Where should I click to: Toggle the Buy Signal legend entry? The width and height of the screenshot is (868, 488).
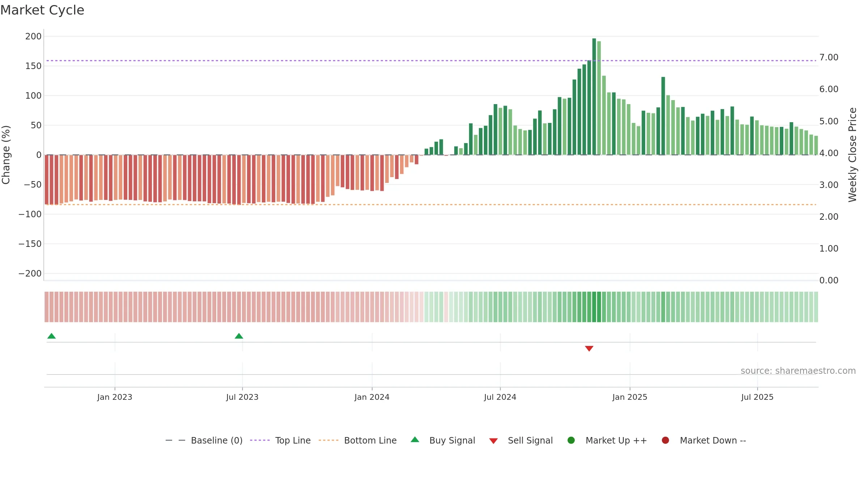tap(443, 440)
